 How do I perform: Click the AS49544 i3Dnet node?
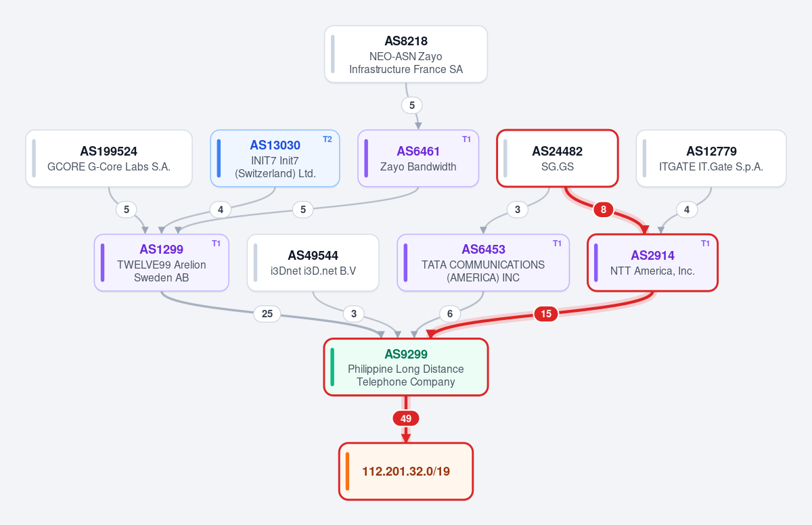click(313, 262)
